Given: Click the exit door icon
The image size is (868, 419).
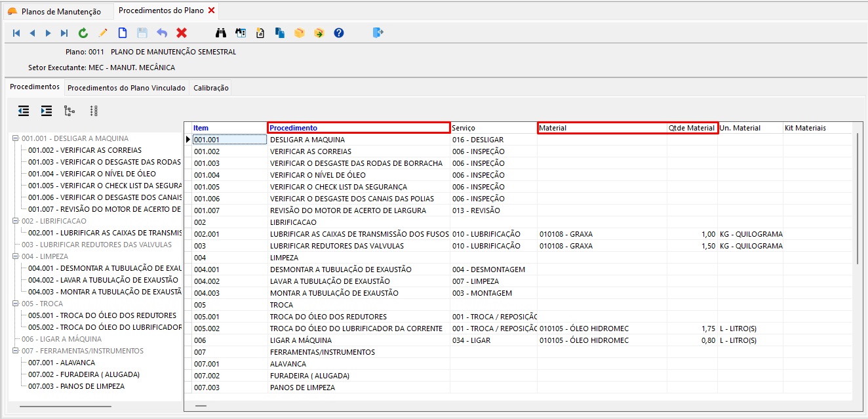Looking at the screenshot, I should pyautogui.click(x=378, y=33).
